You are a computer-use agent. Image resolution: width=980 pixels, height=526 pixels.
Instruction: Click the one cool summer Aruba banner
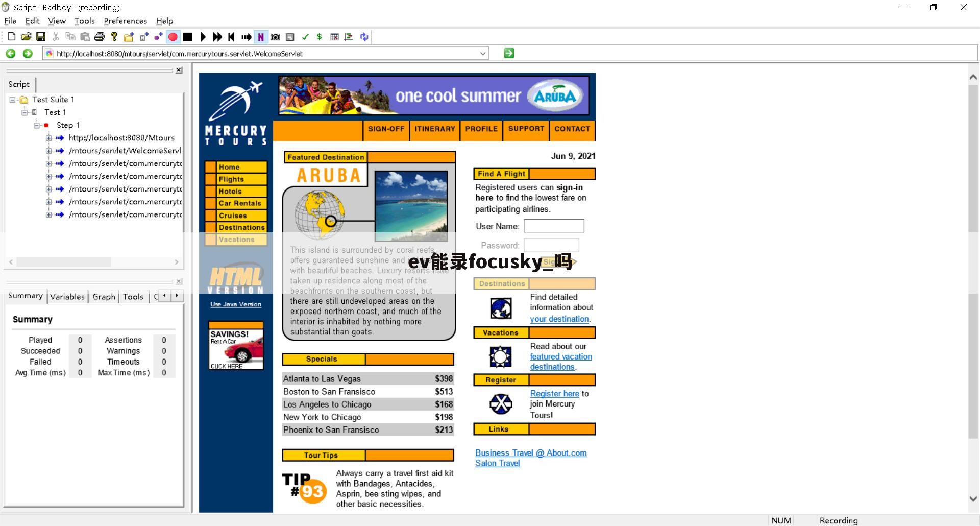[x=434, y=95]
